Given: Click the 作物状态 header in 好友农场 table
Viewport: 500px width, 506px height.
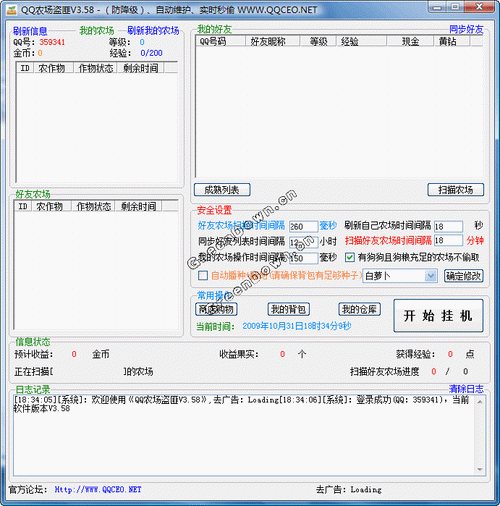Looking at the screenshot, I should (93, 206).
